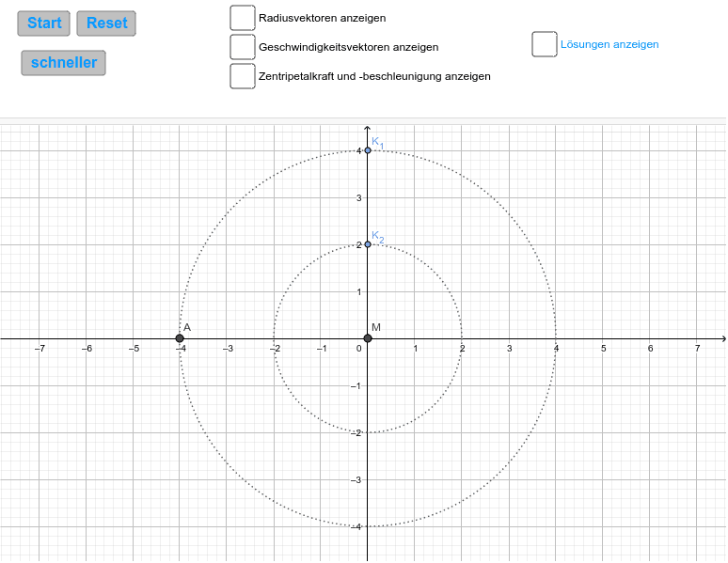Image resolution: width=728 pixels, height=563 pixels.
Task: Click the y-axis label 3
Action: pos(359,198)
